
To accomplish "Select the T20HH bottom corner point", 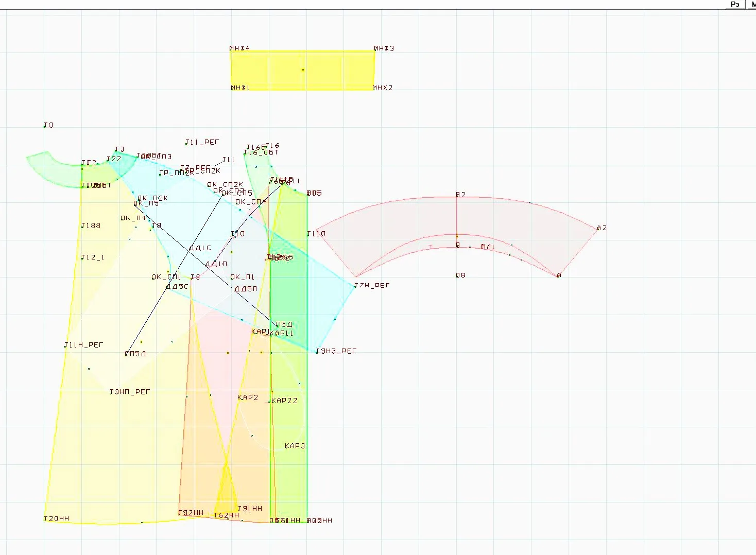I will (x=57, y=518).
